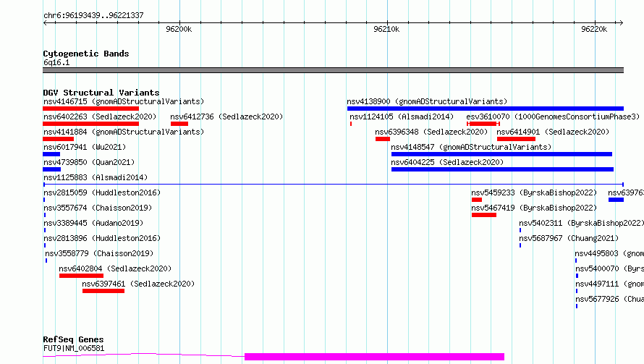The height and width of the screenshot is (364, 644).
Task: Open variant nsv5677926 label
Action: (x=609, y=299)
